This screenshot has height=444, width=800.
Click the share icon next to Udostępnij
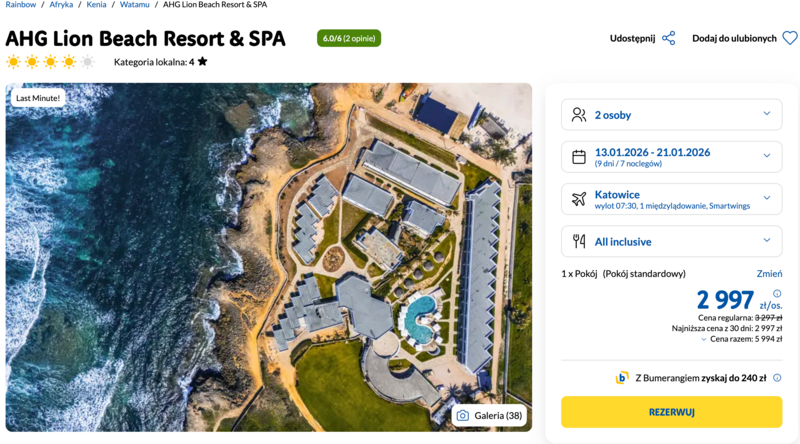point(669,39)
